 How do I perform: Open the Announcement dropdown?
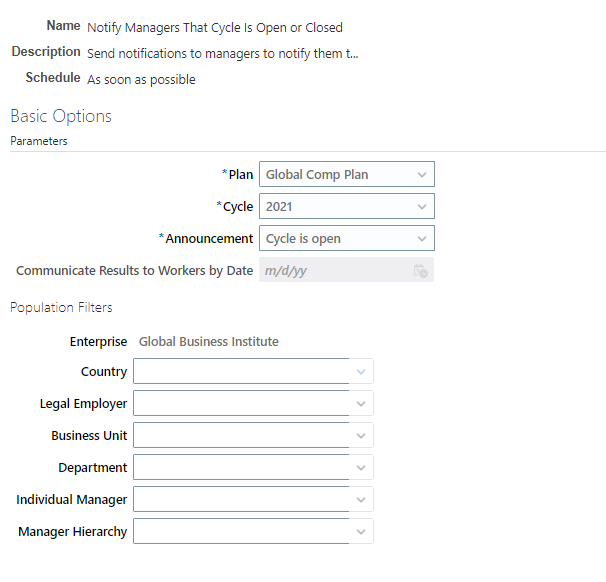tap(346, 239)
